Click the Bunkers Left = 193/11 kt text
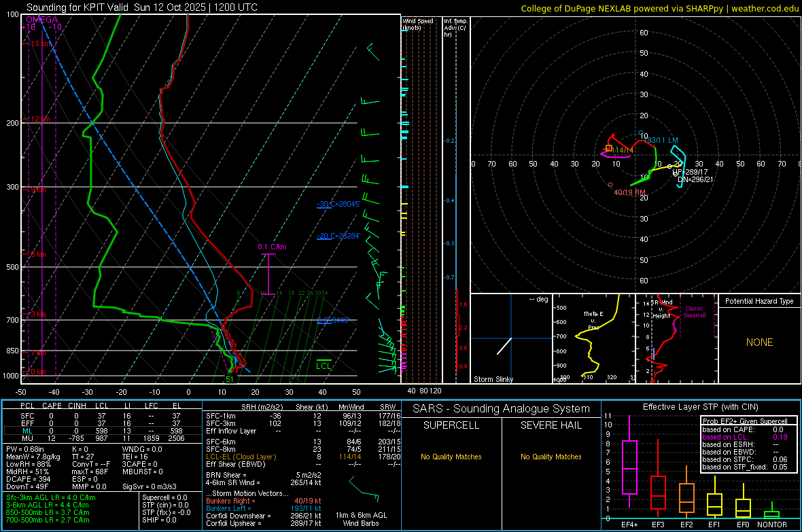The width and height of the screenshot is (802, 532). [264, 508]
